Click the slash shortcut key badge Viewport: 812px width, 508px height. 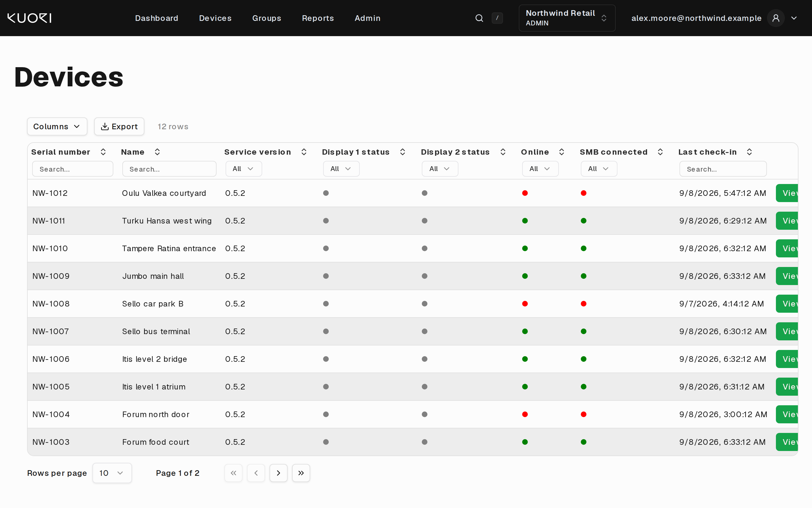tap(497, 18)
